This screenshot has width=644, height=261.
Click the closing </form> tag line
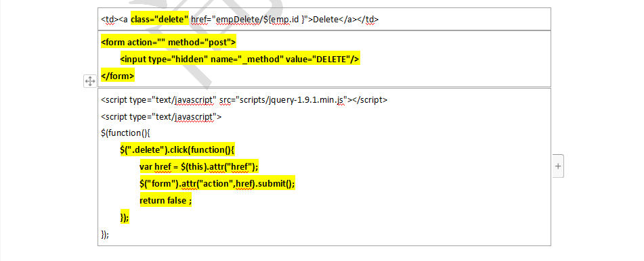[x=117, y=76]
